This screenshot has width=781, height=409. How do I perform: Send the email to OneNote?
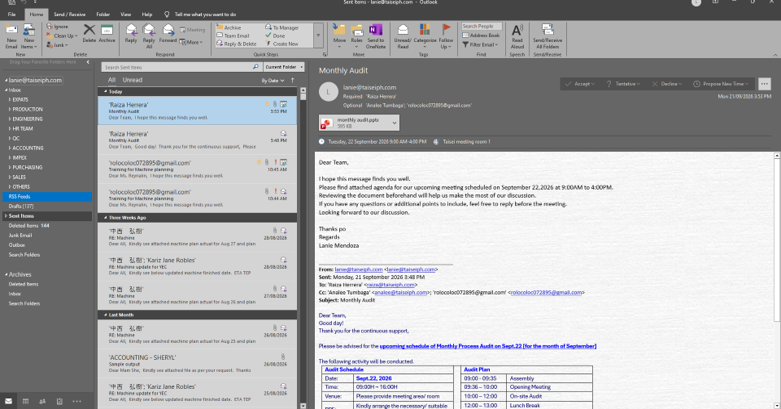click(376, 36)
